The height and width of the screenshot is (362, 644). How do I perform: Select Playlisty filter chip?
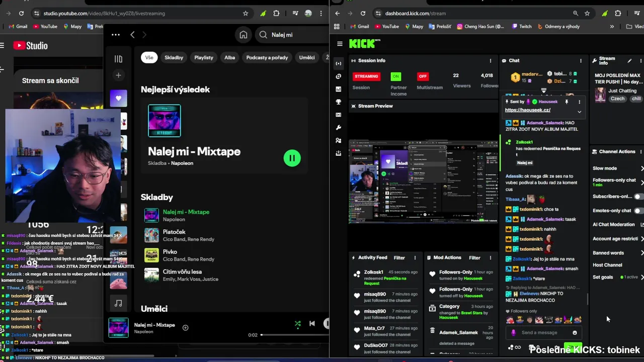[204, 57]
